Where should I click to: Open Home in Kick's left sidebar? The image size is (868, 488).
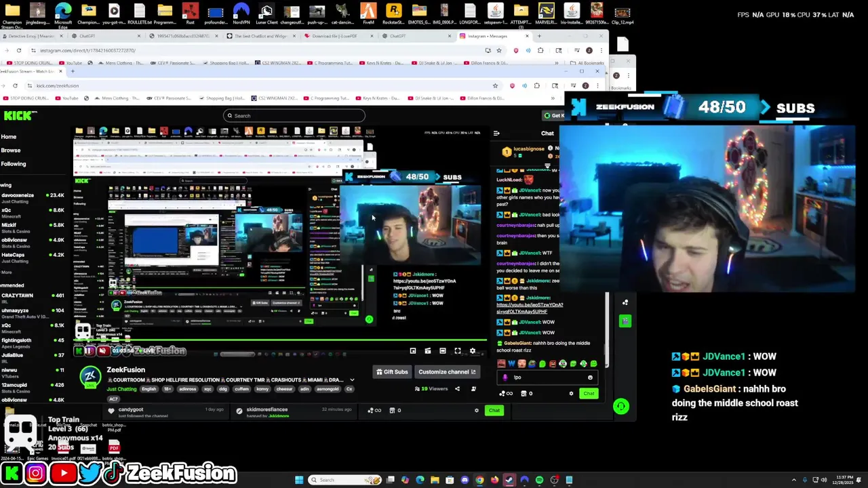tap(9, 137)
